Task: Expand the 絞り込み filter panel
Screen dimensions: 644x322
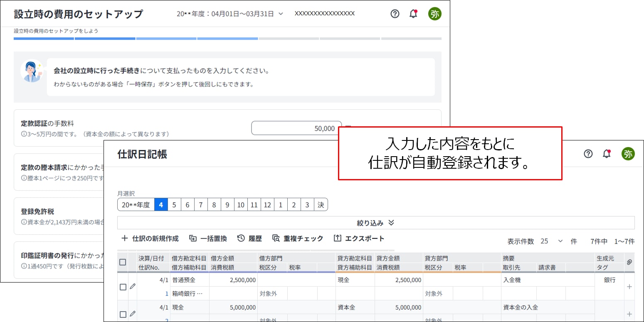Action: click(376, 223)
